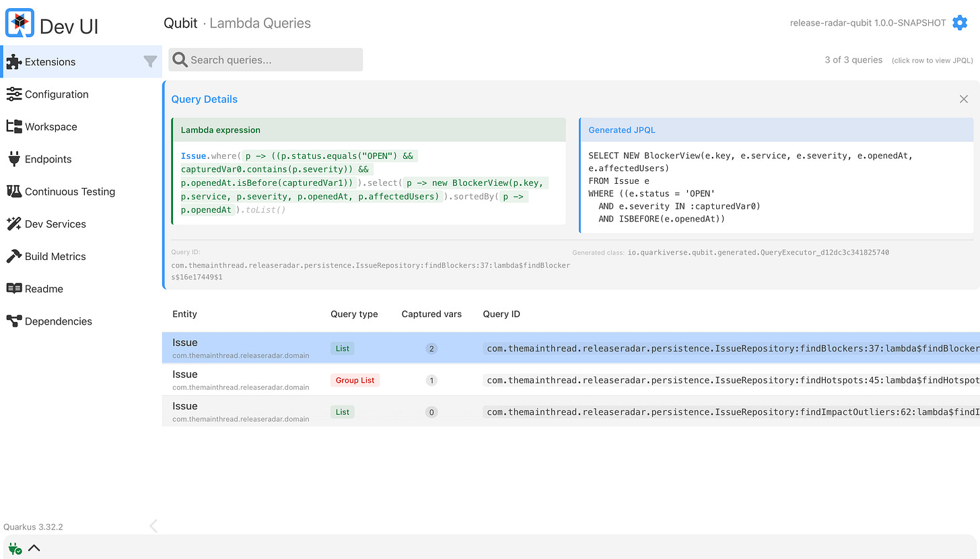Open the Endpoints menu item
This screenshot has height=559, width=980.
[x=81, y=159]
